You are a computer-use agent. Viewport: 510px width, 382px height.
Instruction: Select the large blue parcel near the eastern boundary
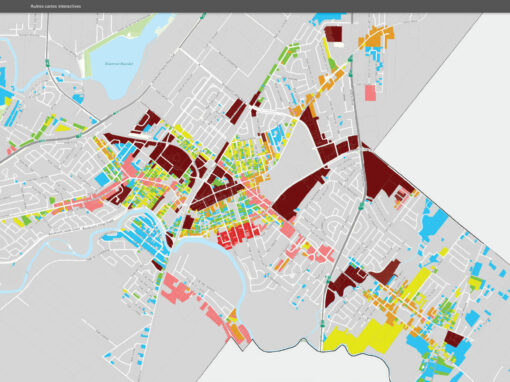(434, 222)
